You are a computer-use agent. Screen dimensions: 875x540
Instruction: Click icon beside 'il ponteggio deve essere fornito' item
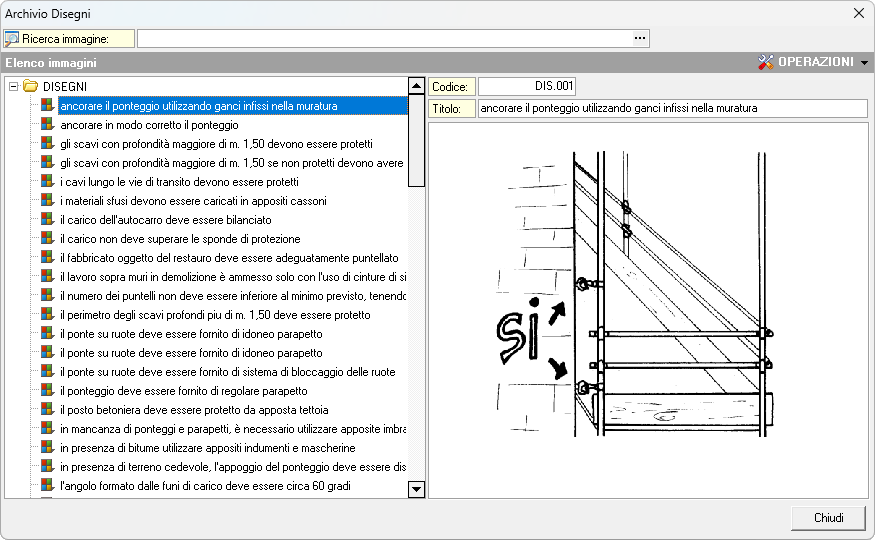coord(47,391)
